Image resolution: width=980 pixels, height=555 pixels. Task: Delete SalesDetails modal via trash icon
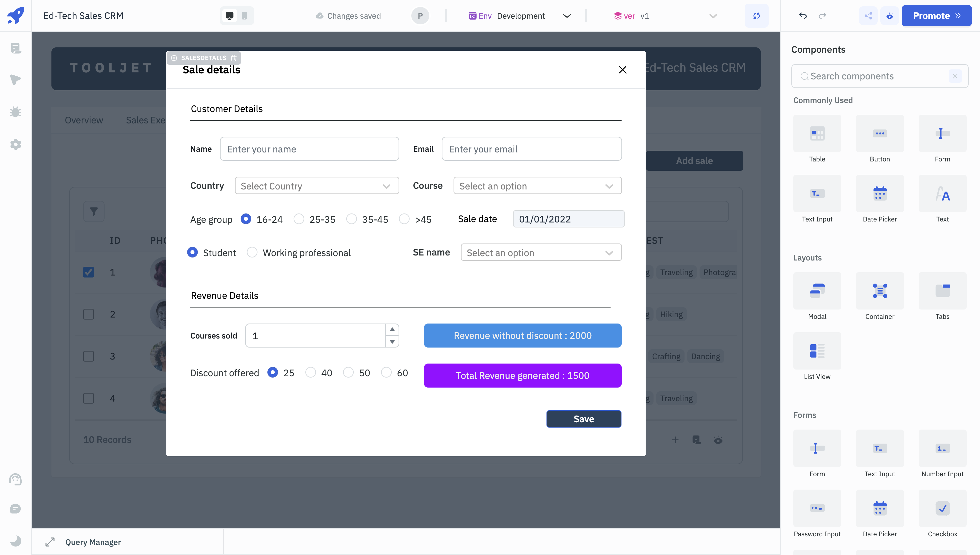click(x=234, y=58)
